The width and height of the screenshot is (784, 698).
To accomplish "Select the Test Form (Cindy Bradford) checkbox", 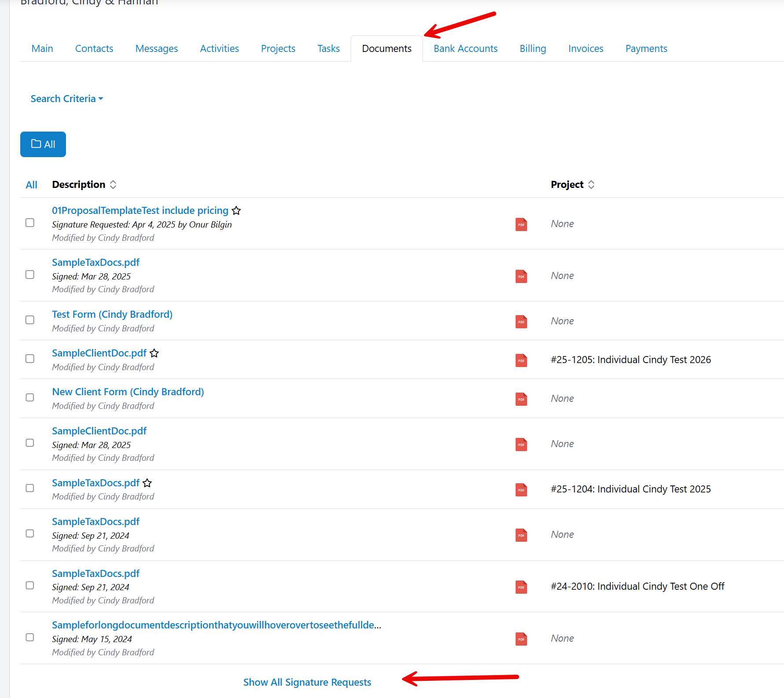I will (30, 320).
